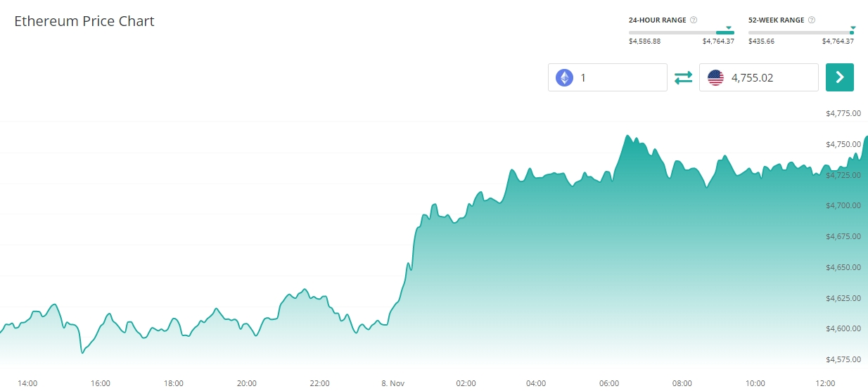Click the $4,700.00 price axis label

pyautogui.click(x=843, y=205)
